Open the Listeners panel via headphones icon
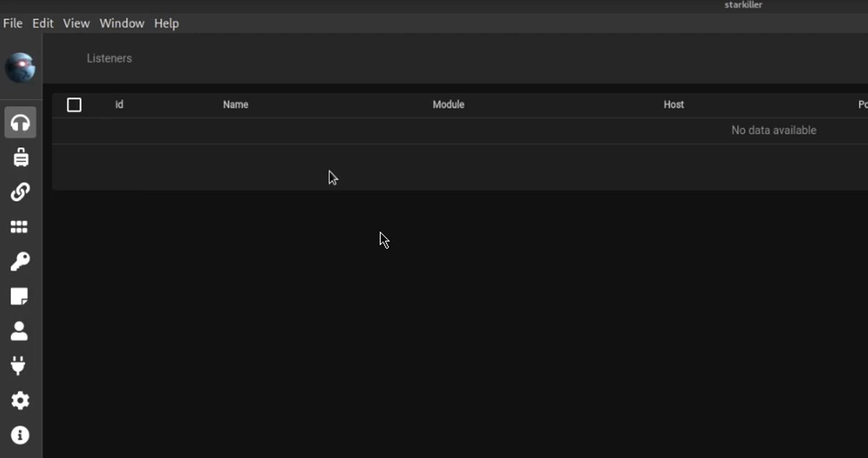 click(x=19, y=122)
